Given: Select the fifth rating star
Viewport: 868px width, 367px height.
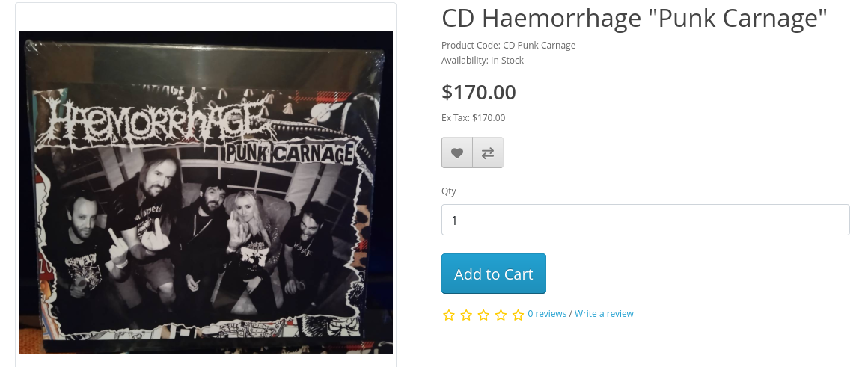Looking at the screenshot, I should [x=518, y=315].
